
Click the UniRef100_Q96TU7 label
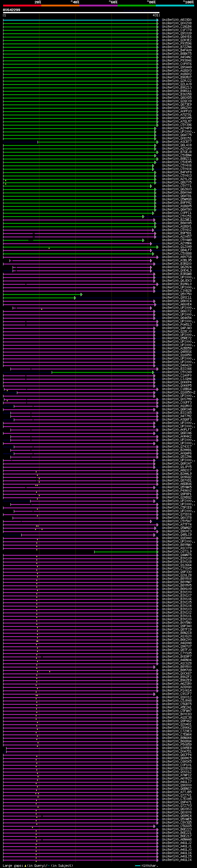point(177,647)
